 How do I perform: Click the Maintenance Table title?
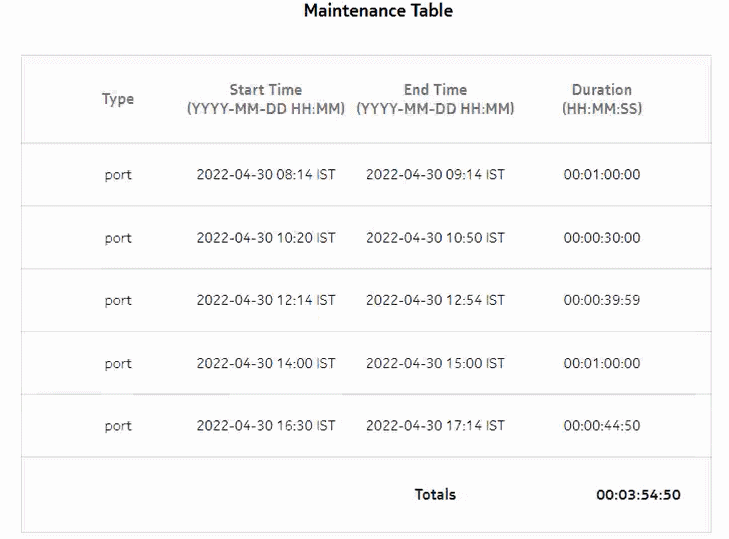[378, 12]
